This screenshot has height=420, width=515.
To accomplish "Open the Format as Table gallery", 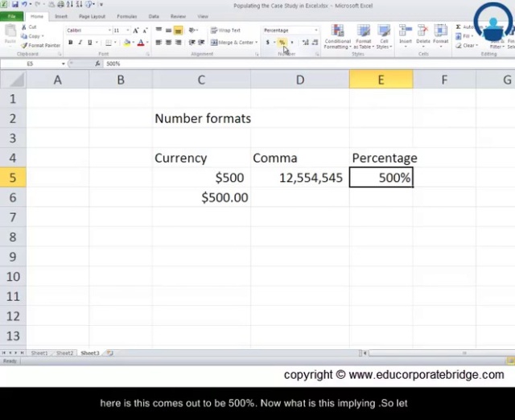I will [x=363, y=37].
